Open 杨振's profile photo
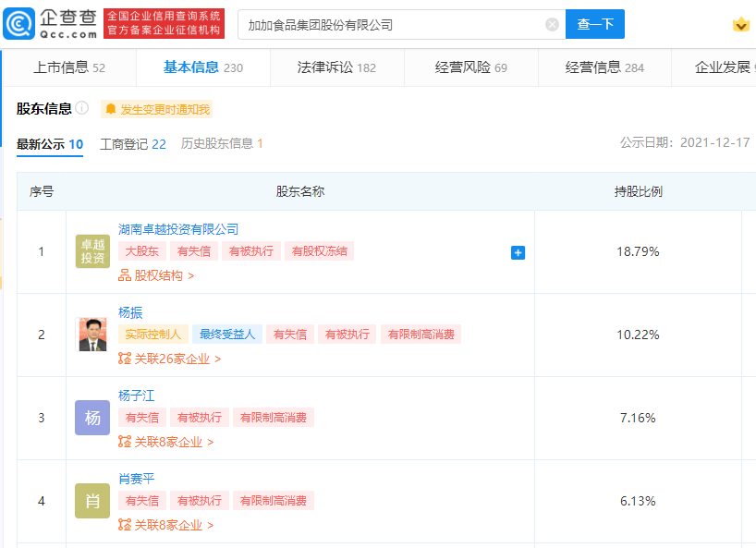756x548 pixels. tap(92, 335)
